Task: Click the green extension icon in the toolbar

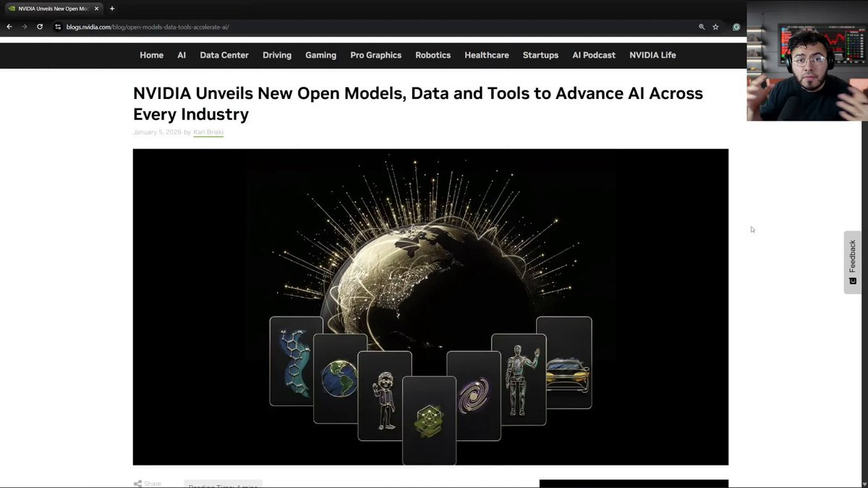Action: point(736,27)
